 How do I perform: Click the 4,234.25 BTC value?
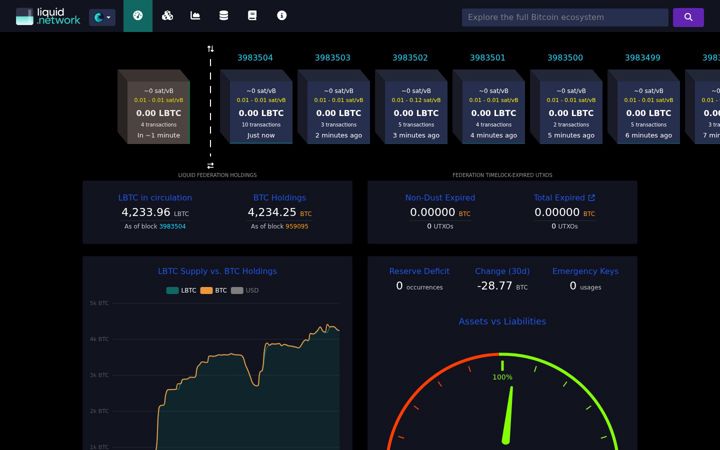pos(280,212)
